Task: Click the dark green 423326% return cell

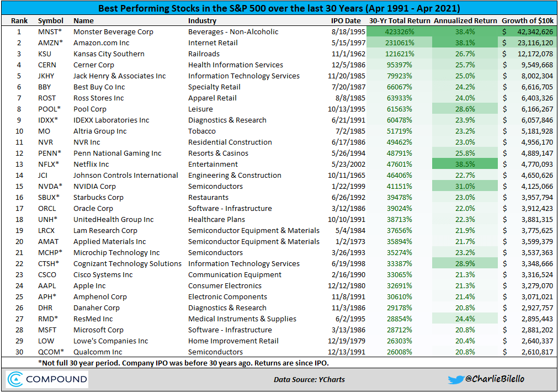Action: tap(398, 31)
